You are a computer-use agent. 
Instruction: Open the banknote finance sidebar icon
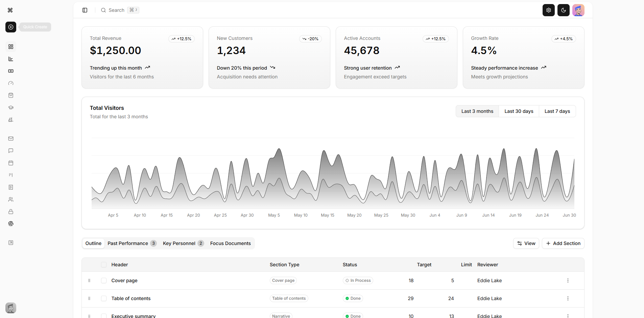(11, 71)
